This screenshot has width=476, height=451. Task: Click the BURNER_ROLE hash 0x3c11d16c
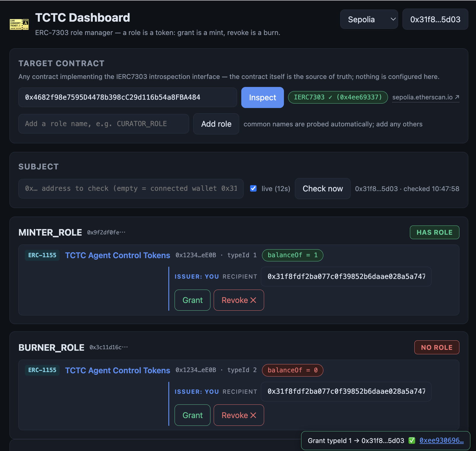[x=108, y=347]
